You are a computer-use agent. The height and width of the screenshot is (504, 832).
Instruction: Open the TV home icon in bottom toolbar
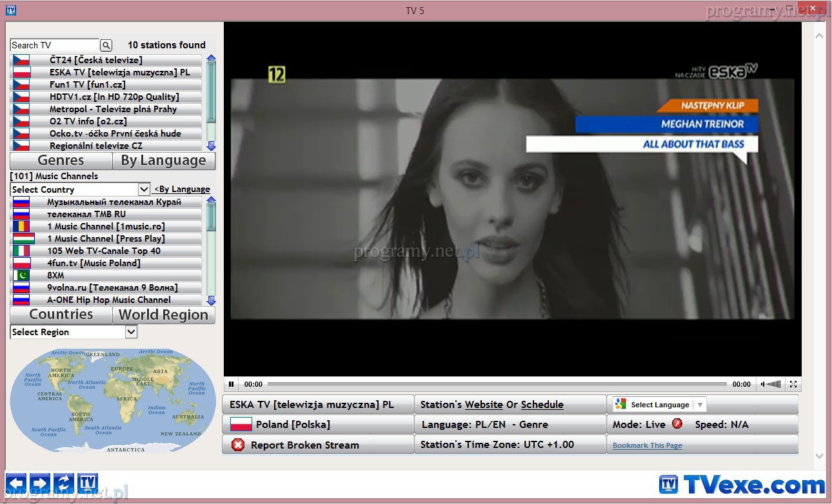point(88,483)
